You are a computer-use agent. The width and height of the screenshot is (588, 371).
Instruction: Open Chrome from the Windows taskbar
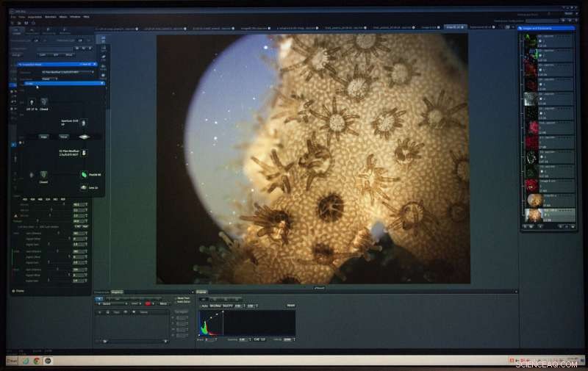36,361
